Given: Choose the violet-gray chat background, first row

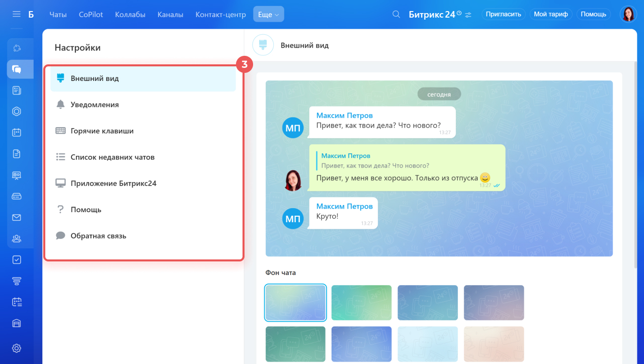Looking at the screenshot, I should point(494,303).
